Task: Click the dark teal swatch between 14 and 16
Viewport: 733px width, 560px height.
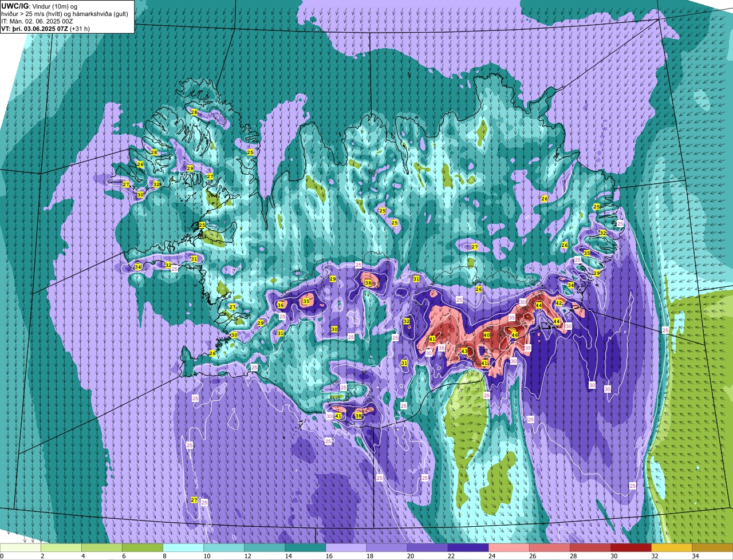Action: pyautogui.click(x=305, y=548)
